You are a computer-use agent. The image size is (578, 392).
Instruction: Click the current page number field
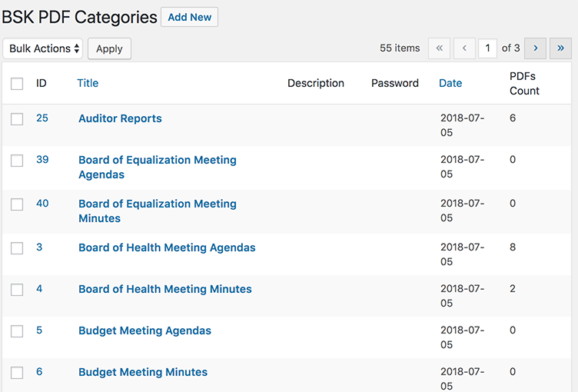coord(487,48)
